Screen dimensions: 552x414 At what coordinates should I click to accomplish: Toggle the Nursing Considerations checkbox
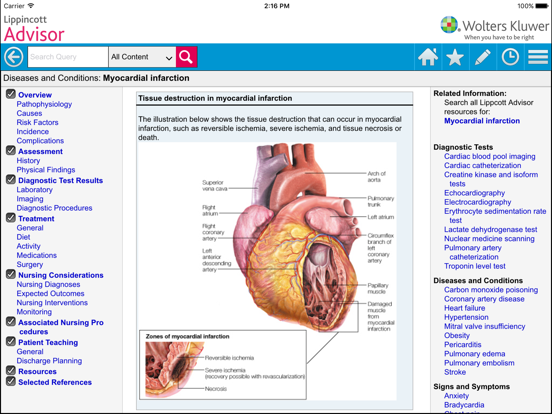pos(11,274)
